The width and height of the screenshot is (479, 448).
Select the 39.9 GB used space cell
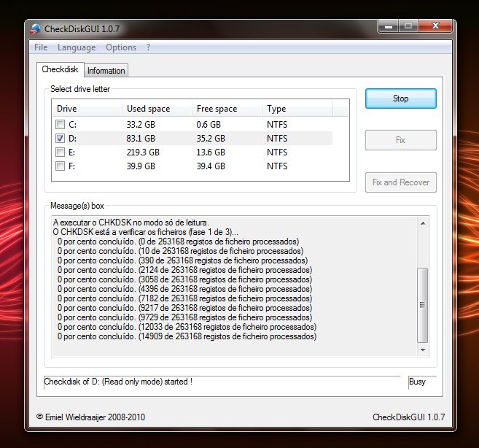[141, 166]
